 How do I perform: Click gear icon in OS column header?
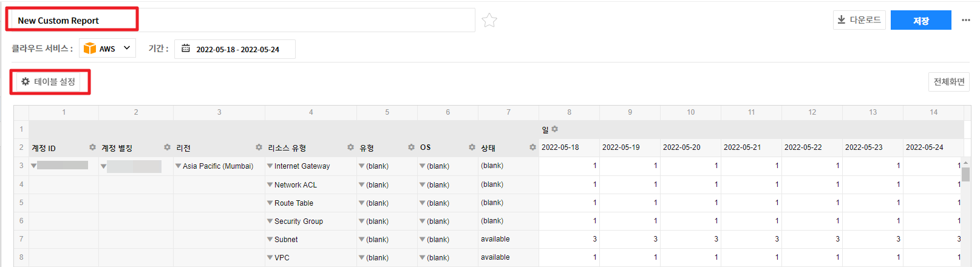point(472,147)
